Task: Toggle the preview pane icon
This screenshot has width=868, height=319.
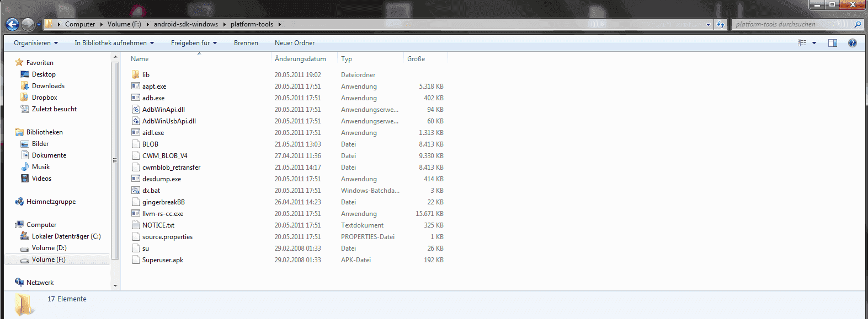Action: pyautogui.click(x=833, y=43)
